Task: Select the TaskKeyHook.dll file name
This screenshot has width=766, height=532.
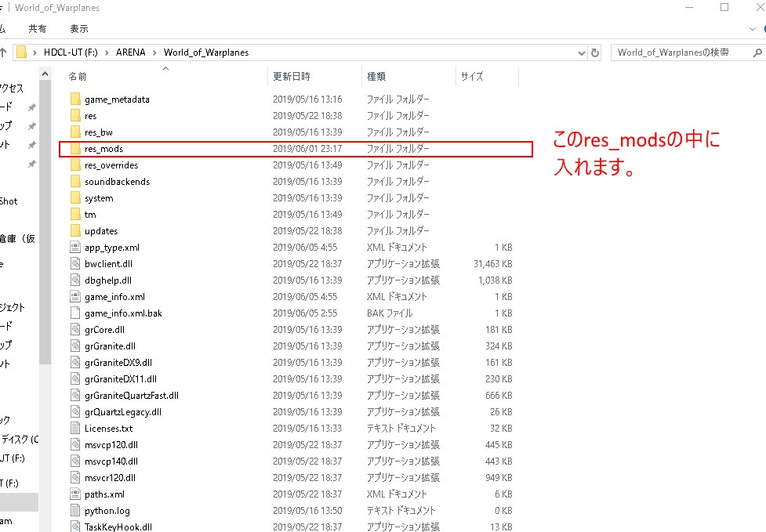Action: pyautogui.click(x=118, y=527)
